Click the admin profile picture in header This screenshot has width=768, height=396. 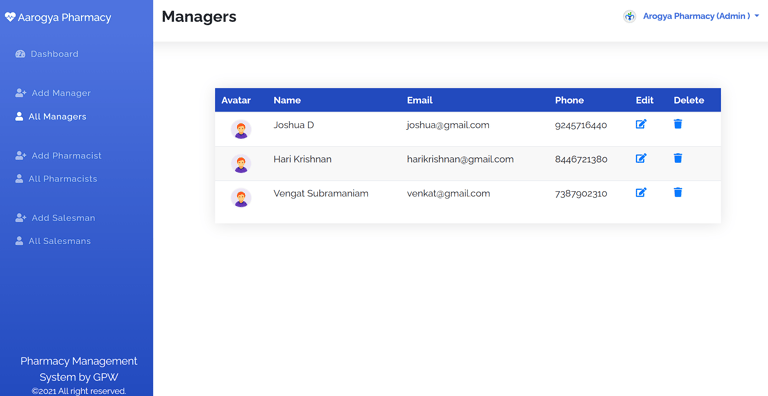click(x=629, y=17)
